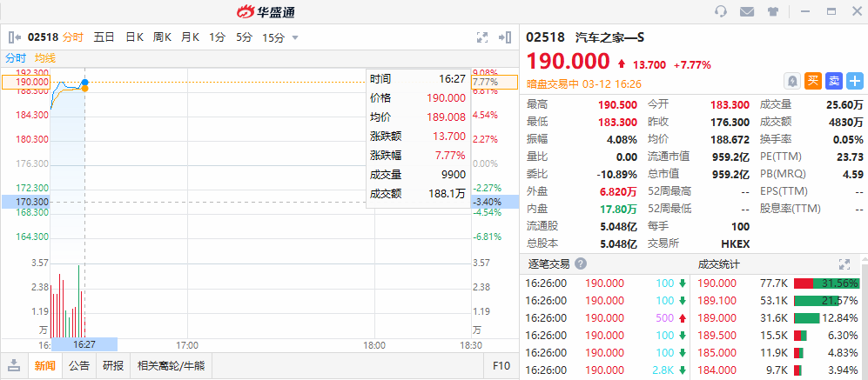The width and height of the screenshot is (868, 380).
Task: Click the PE(TTM) value 23.73
Action: click(850, 157)
